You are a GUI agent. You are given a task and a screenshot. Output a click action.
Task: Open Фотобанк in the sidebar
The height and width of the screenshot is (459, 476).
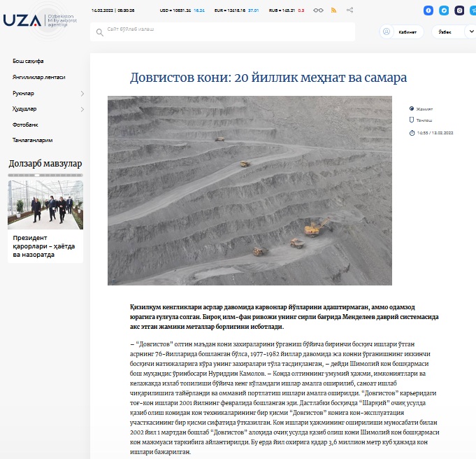(x=26, y=125)
